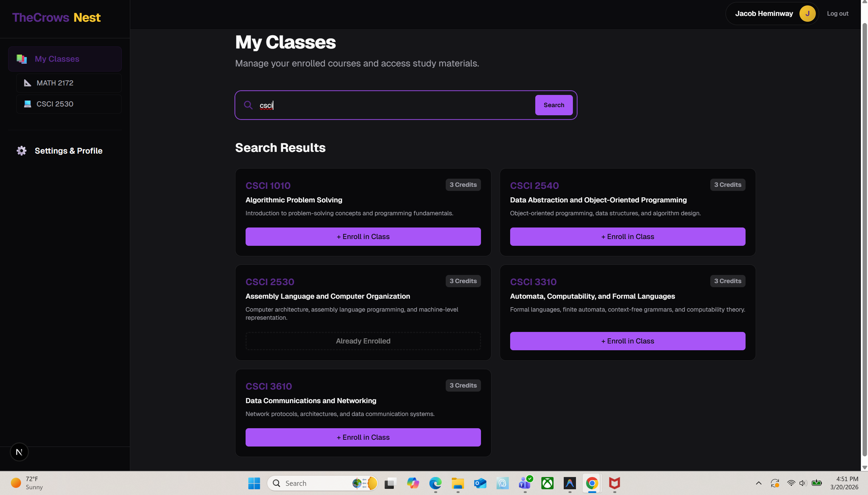Open File Explorer from the taskbar
868x495 pixels.
pos(458,483)
